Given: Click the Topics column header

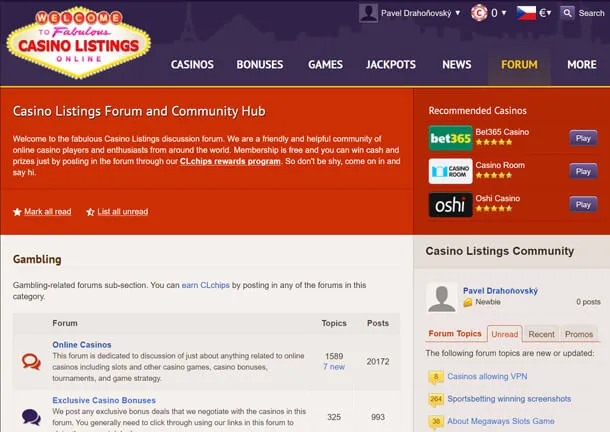Looking at the screenshot, I should tap(334, 323).
